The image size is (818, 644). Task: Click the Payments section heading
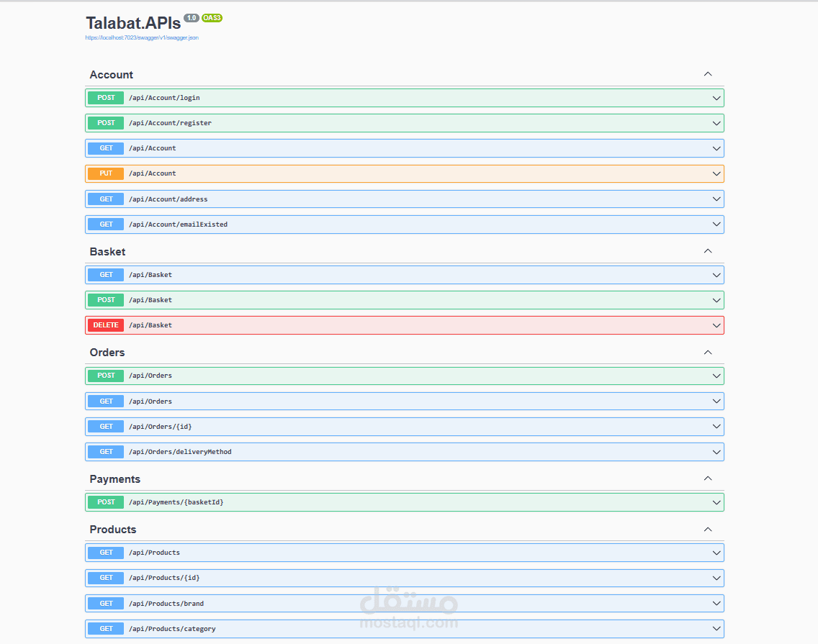[x=114, y=479]
